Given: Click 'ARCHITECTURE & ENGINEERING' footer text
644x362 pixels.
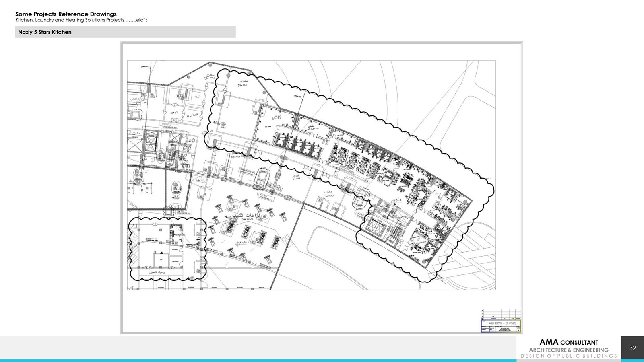Looking at the screenshot, I should pyautogui.click(x=568, y=350).
